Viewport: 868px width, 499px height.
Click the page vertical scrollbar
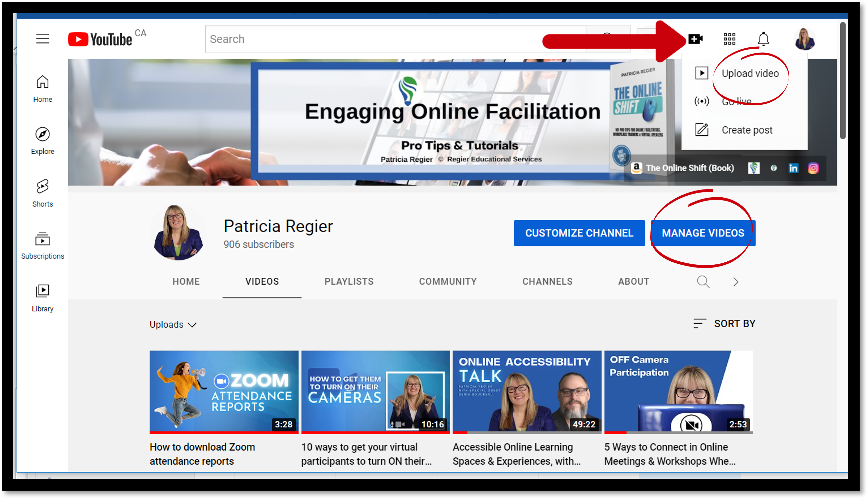[842, 81]
